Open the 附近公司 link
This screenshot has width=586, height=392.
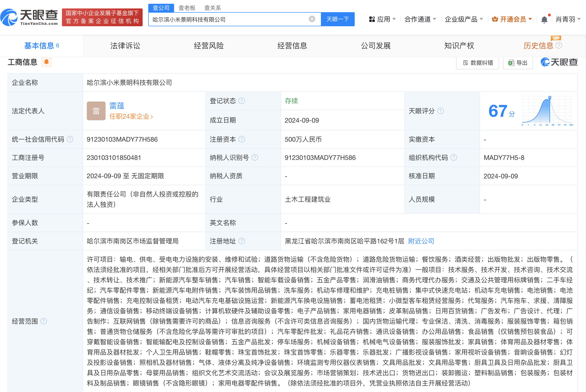pyautogui.click(x=421, y=241)
